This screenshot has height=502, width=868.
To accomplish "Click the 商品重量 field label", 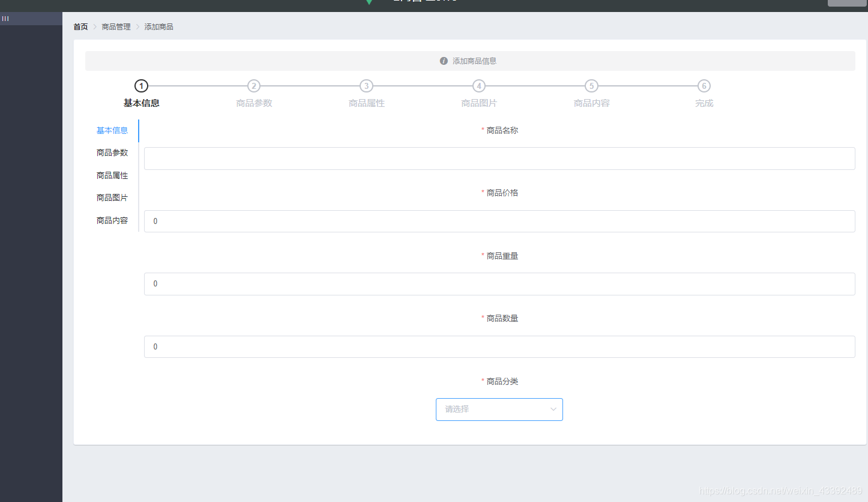I will pos(502,256).
